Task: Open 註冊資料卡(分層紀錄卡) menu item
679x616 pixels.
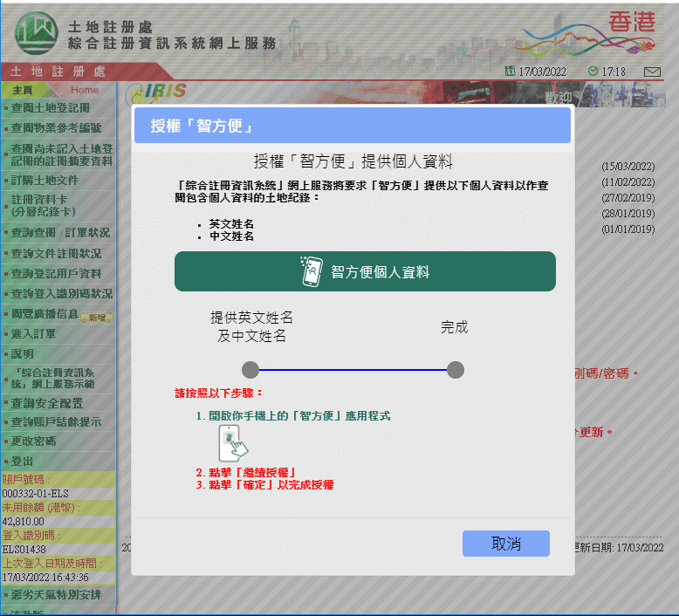Action: click(x=44, y=206)
